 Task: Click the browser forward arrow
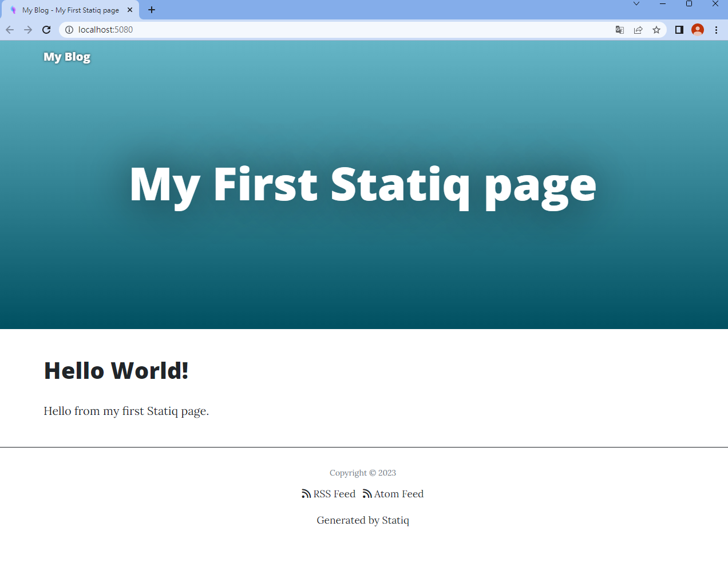click(x=28, y=30)
